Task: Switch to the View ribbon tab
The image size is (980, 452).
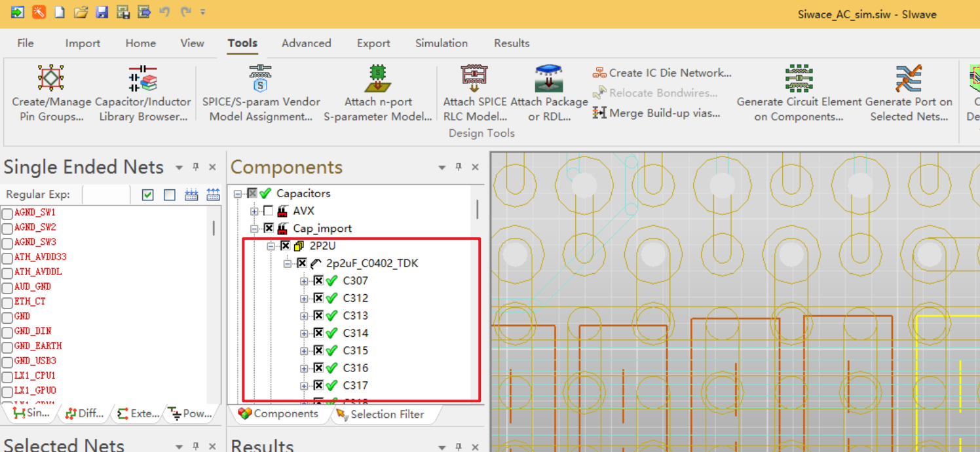Action: [192, 43]
